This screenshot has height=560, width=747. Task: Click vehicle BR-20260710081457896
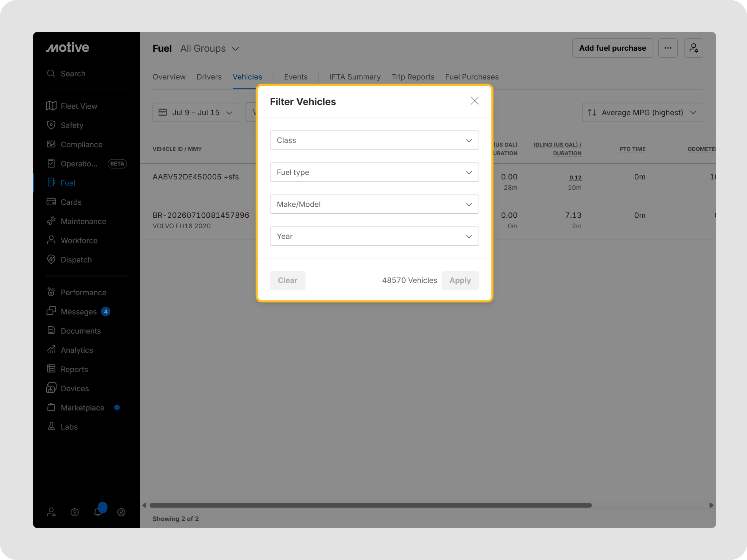click(x=201, y=215)
